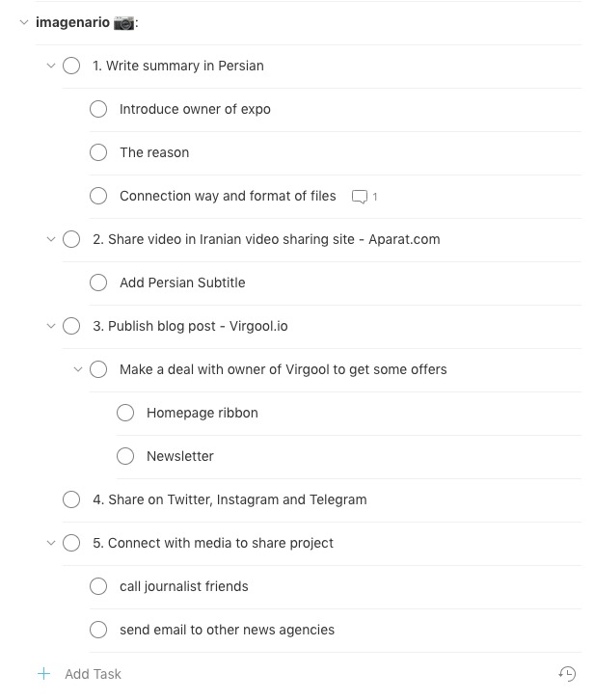
Task: Collapse '5. Connect with media' subtasks
Action: [51, 543]
